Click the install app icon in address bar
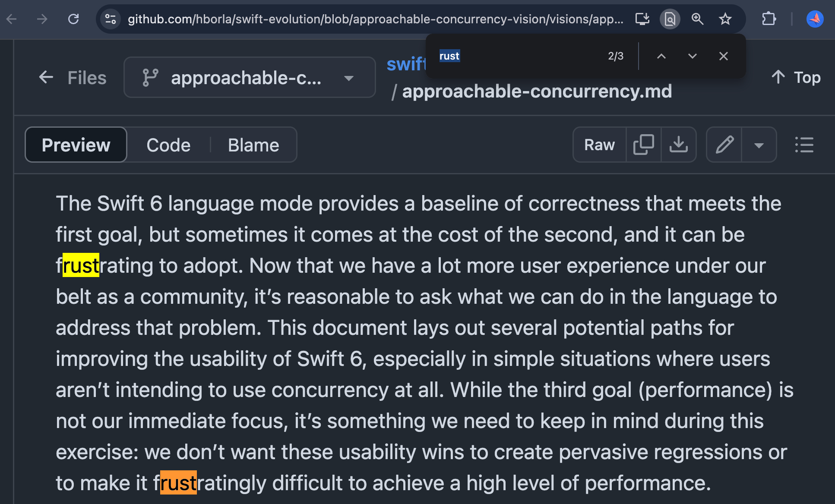This screenshot has width=835, height=504. click(x=642, y=19)
